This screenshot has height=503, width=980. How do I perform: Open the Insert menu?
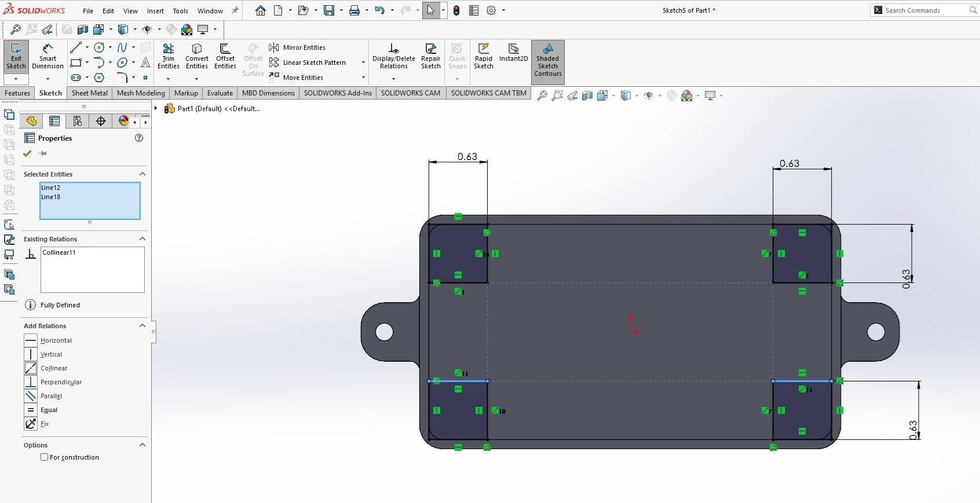[155, 11]
